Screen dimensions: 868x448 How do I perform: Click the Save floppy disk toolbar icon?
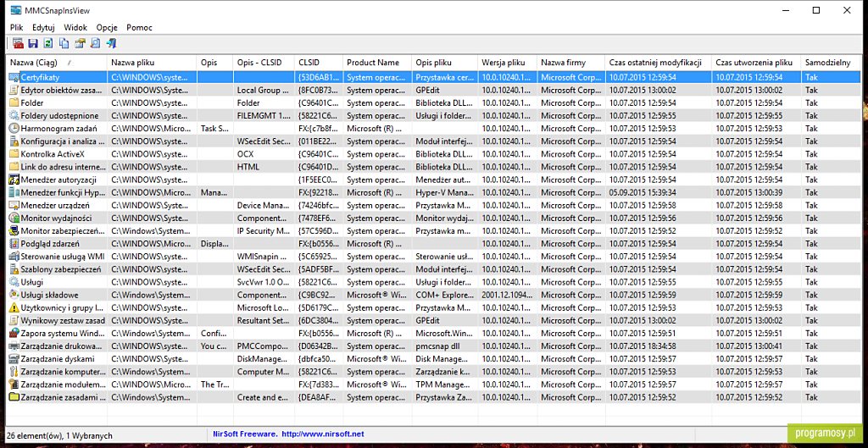tap(33, 44)
